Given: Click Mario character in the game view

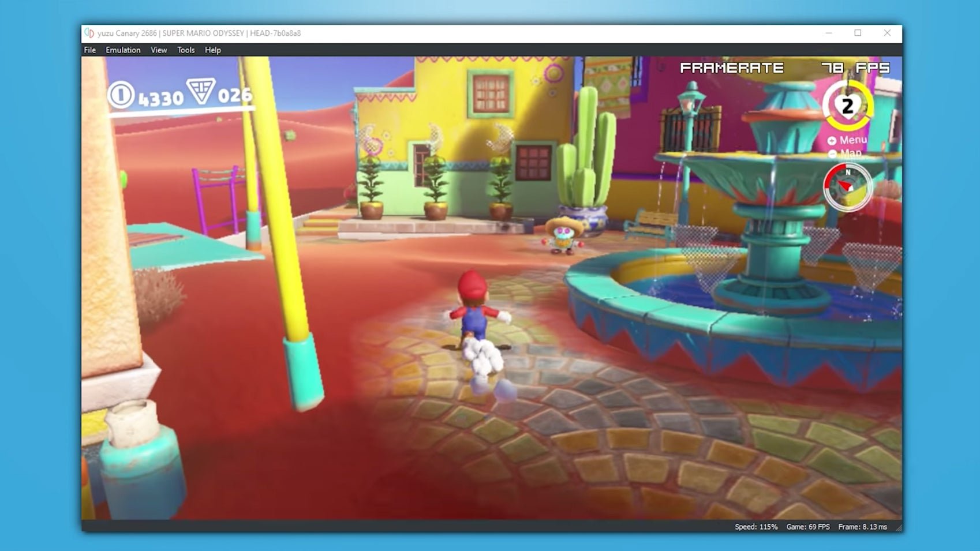Looking at the screenshot, I should pos(476,310).
